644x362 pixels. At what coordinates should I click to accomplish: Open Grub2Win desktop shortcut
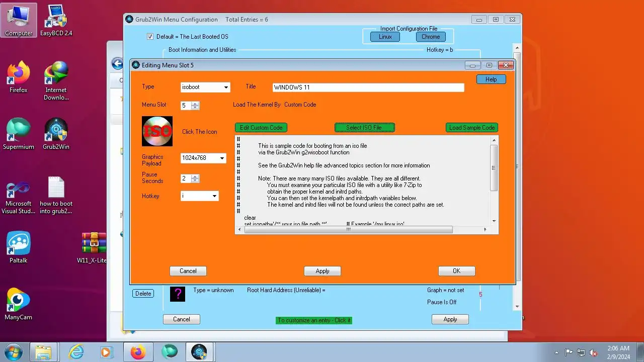point(56,134)
